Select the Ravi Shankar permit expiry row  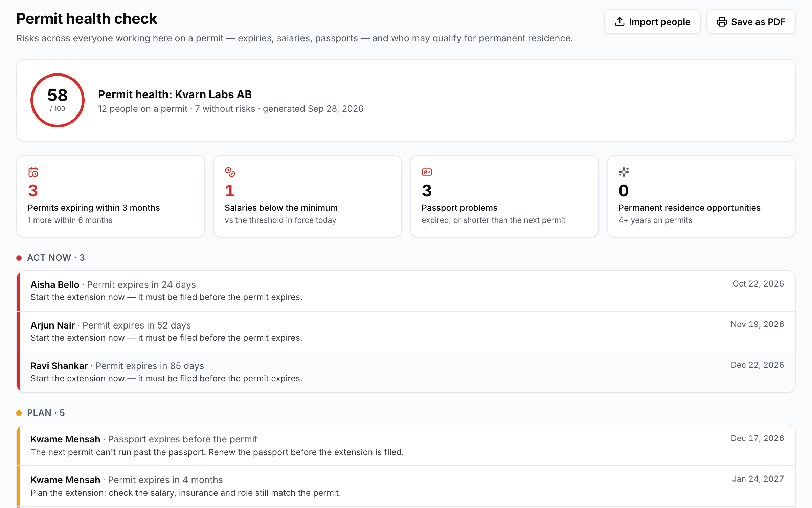click(x=406, y=372)
